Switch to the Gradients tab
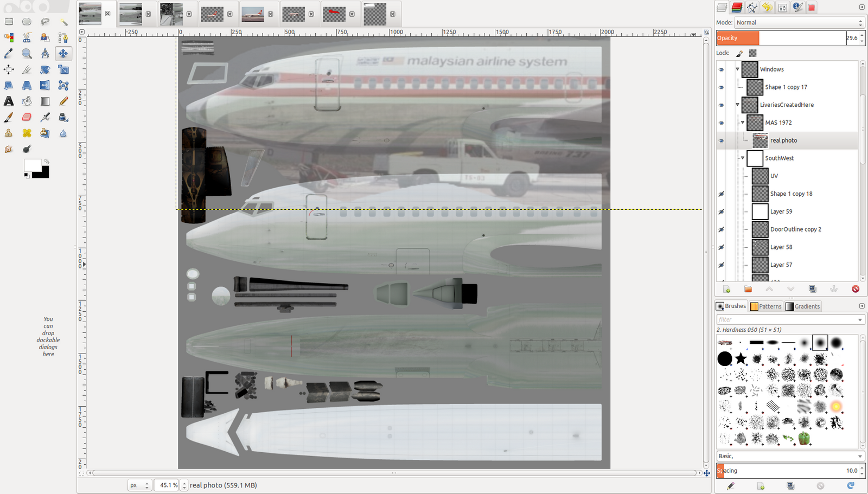868x494 pixels. (x=803, y=306)
